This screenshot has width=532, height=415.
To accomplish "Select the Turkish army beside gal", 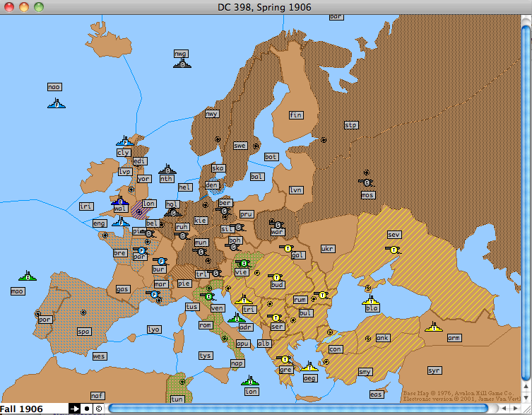I will (288, 248).
